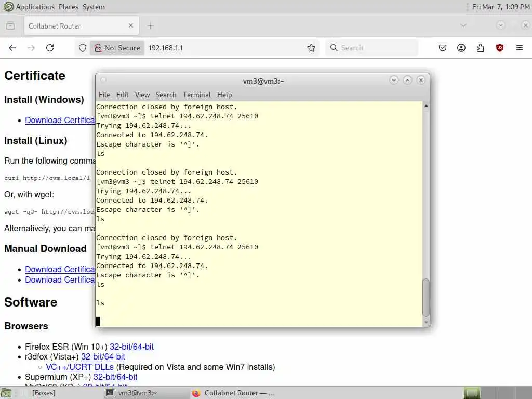Image resolution: width=532 pixels, height=399 pixels.
Task: Download Firefox ESR 64-bit
Action: coord(143,347)
